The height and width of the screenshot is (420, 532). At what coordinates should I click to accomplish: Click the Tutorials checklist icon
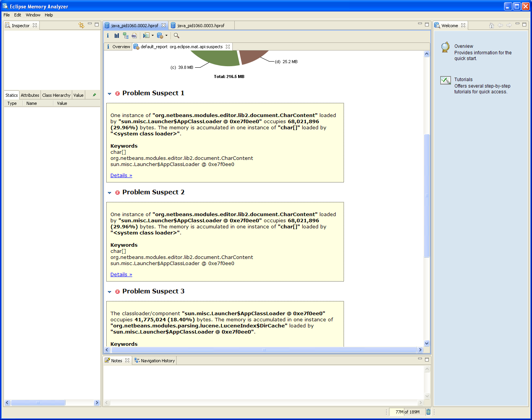[446, 80]
